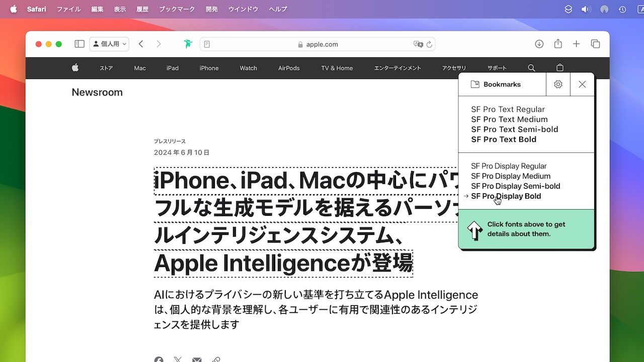This screenshot has width=644, height=362.
Task: Reload the page with the refresh icon
Action: pos(429,44)
